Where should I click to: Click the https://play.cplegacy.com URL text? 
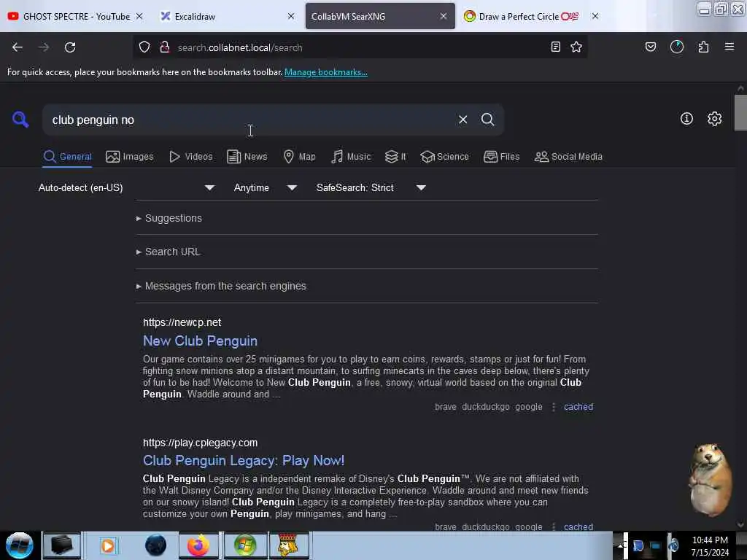(x=200, y=443)
